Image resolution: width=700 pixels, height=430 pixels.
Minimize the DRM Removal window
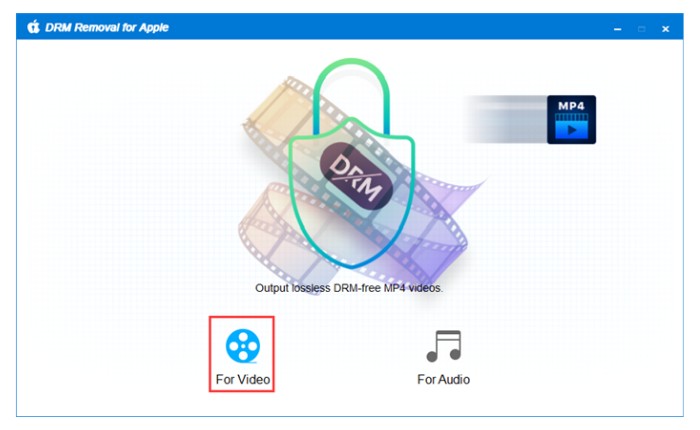617,29
